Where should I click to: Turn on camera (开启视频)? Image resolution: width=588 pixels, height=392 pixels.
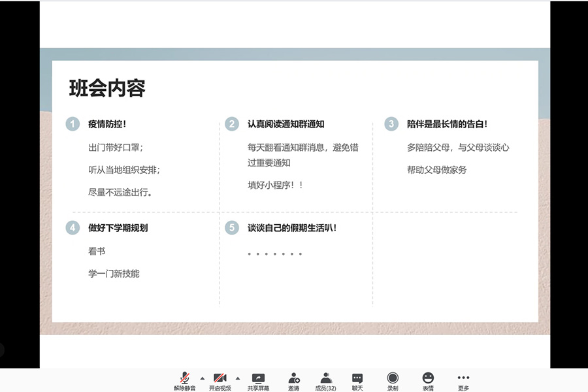(x=220, y=381)
